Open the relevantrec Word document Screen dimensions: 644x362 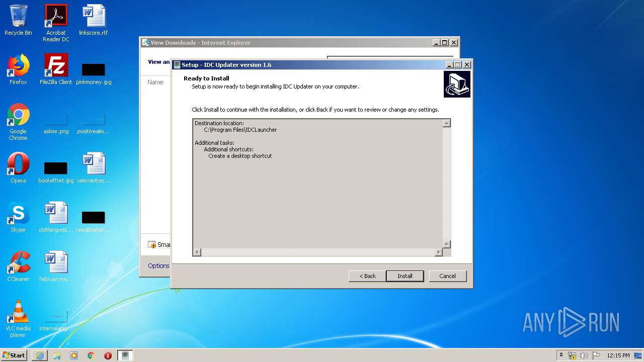[x=94, y=168]
